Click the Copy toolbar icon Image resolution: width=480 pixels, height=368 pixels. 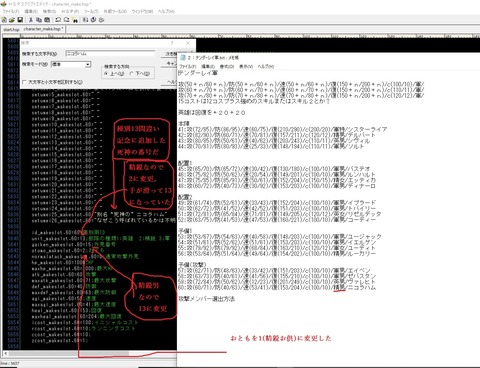point(39,20)
